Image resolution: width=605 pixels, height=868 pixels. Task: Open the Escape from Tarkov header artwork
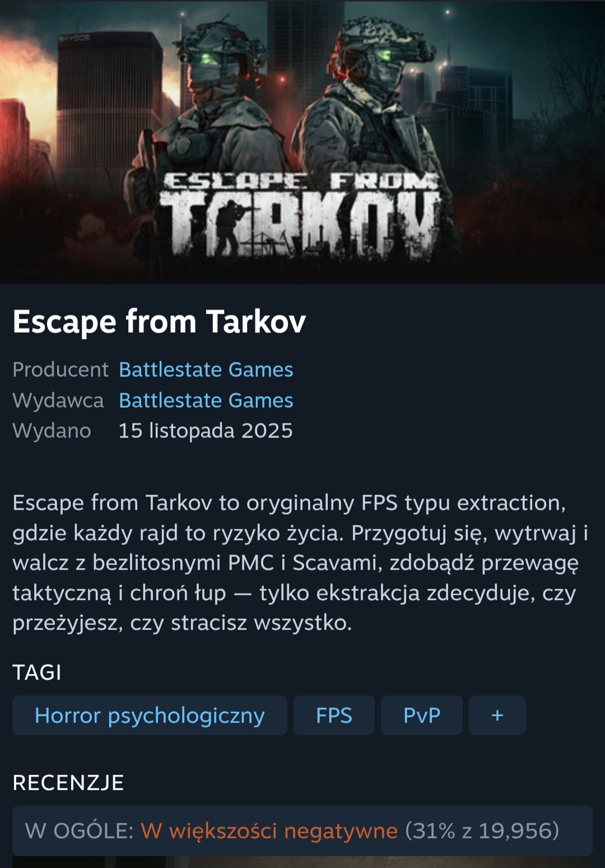(x=302, y=142)
